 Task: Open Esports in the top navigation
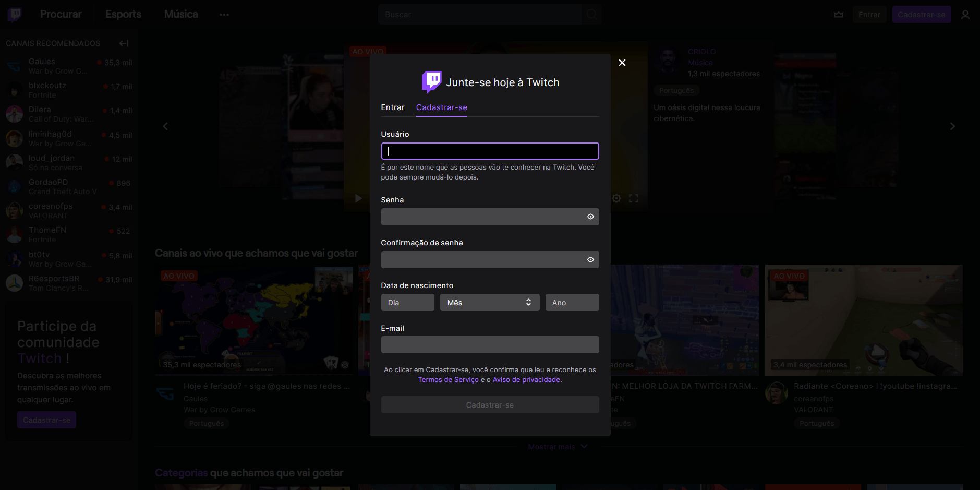tap(123, 14)
